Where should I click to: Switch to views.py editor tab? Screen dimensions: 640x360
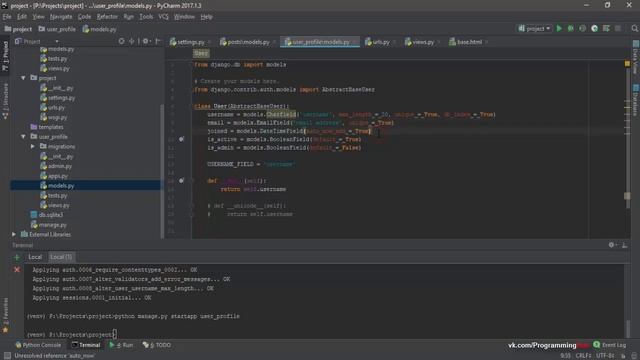[x=422, y=42]
